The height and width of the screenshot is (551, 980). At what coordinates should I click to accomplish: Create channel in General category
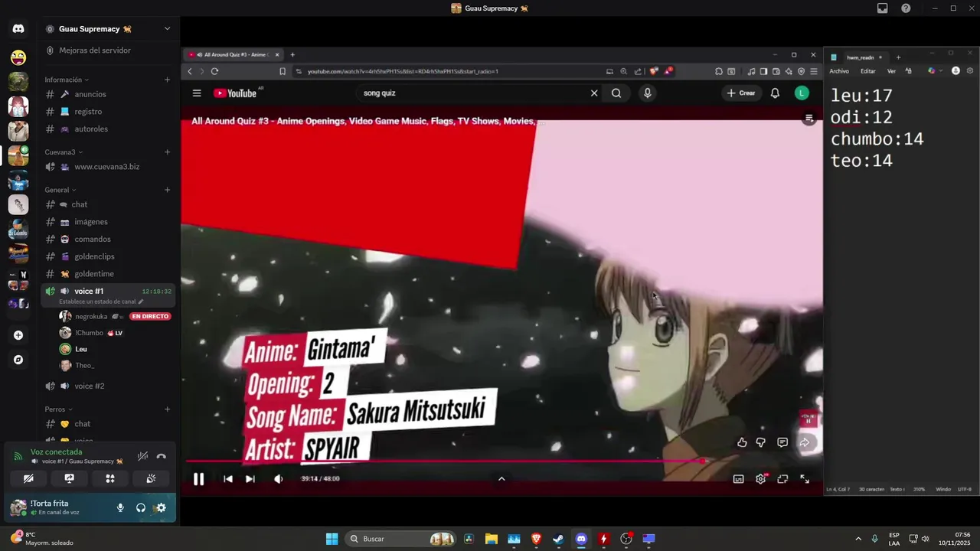point(167,190)
